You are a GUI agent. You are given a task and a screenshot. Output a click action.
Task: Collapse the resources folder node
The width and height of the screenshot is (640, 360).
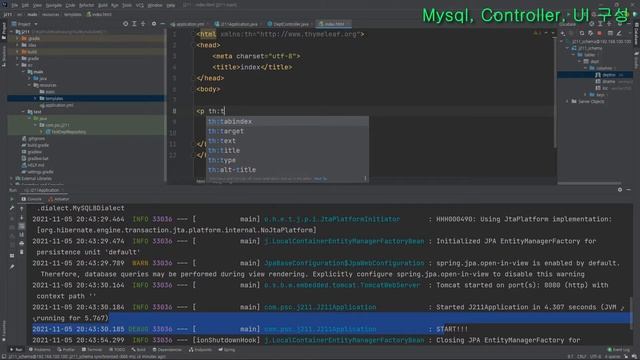[29, 85]
